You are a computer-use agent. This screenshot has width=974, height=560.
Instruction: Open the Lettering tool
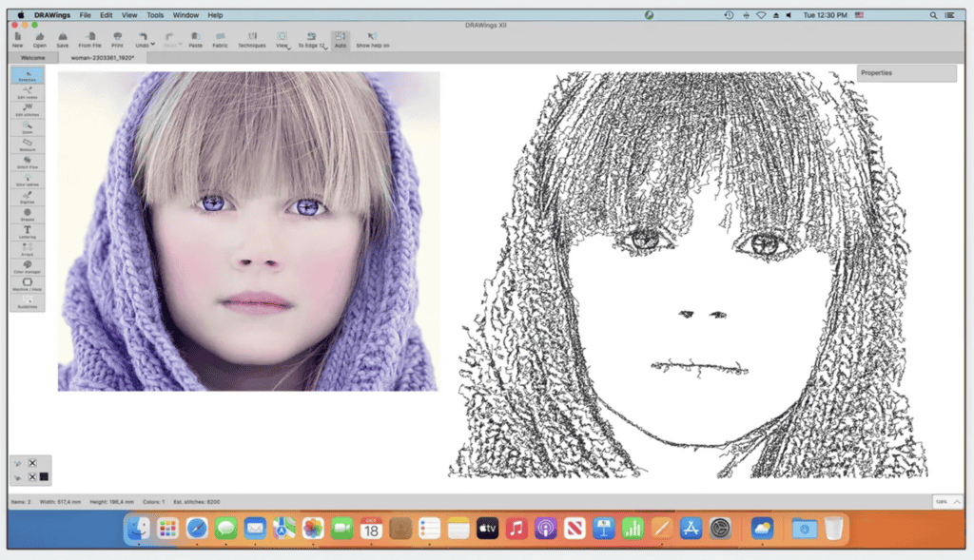[x=28, y=232]
